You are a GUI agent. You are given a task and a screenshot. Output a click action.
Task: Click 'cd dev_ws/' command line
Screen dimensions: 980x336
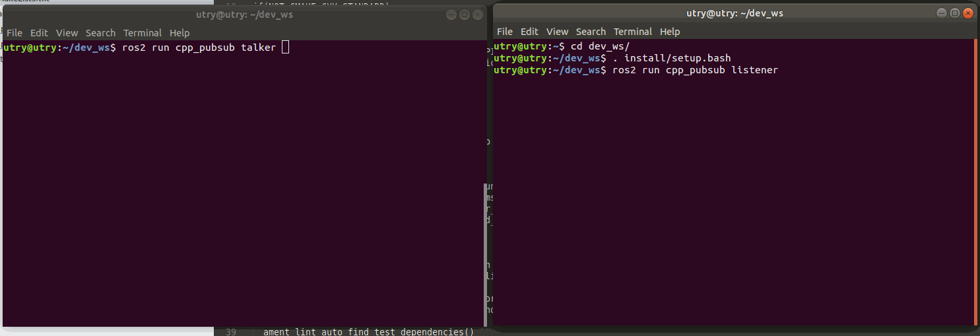[x=601, y=46]
